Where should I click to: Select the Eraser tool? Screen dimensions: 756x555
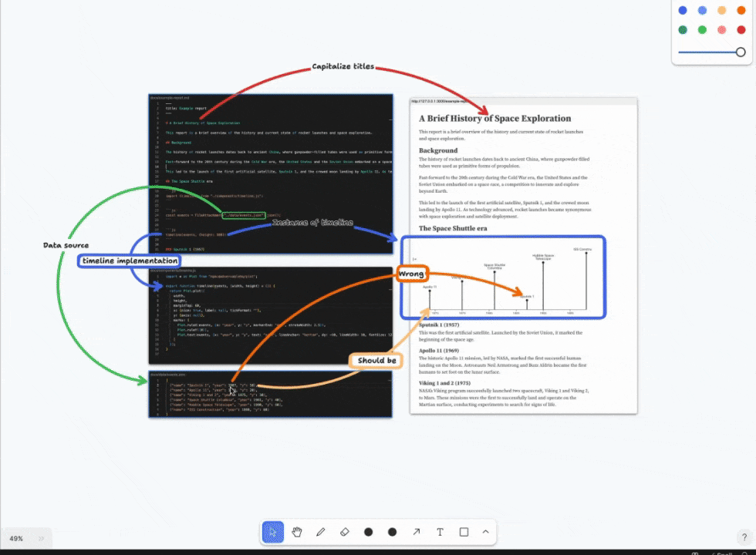[344, 532]
